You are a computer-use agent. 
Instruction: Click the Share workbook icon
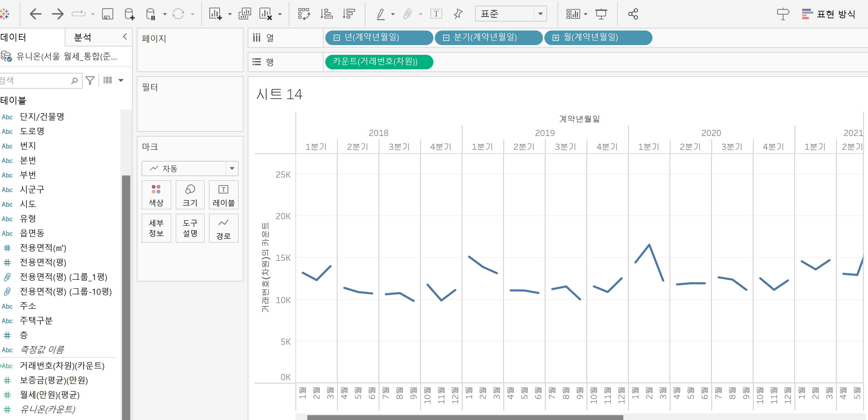point(633,14)
